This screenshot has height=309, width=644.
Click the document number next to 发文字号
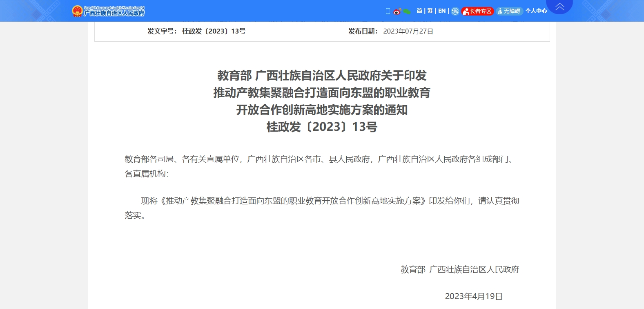tap(214, 31)
